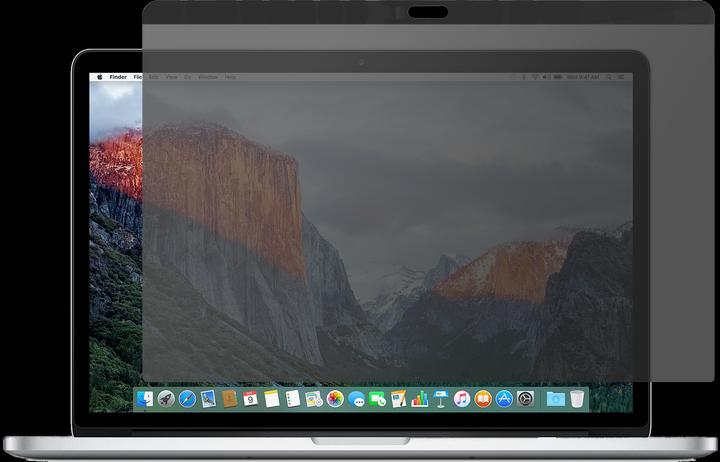This screenshot has width=720, height=462.
Task: Open Downloads folder stack in Dock
Action: (556, 399)
